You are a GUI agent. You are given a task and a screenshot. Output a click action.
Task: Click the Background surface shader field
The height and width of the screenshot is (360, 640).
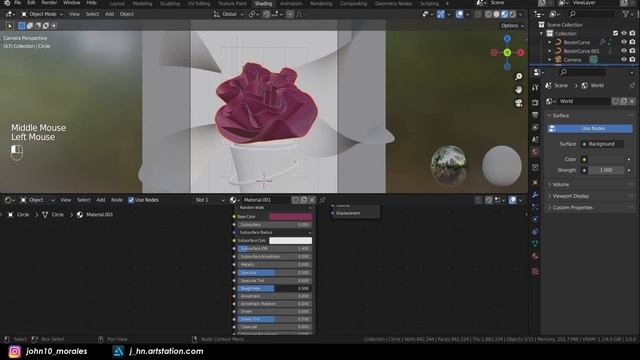(602, 144)
